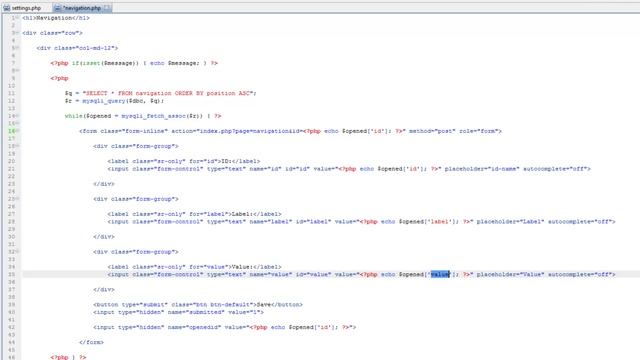Click name="openedid" on line 42
Image resolution: width=640 pixels, height=360 pixels.
194,327
